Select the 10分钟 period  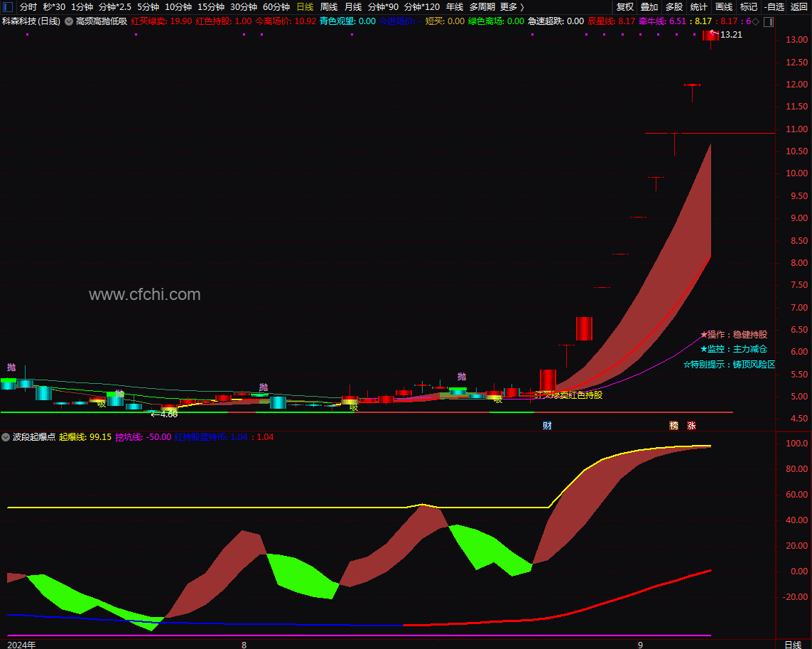tap(178, 6)
